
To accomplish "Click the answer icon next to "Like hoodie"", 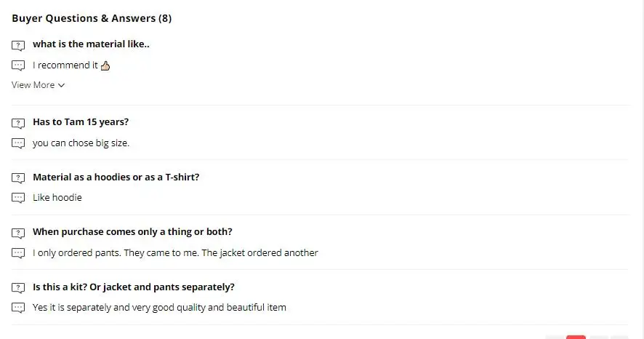I will click(x=18, y=198).
